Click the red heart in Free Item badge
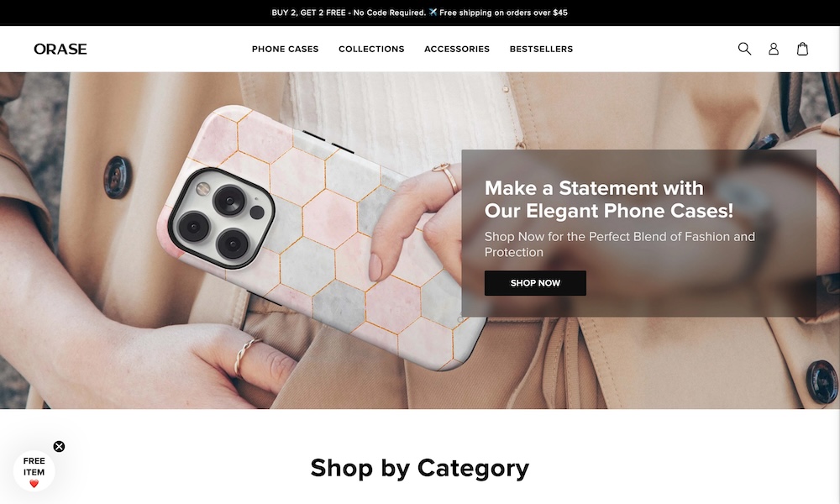 (x=34, y=484)
